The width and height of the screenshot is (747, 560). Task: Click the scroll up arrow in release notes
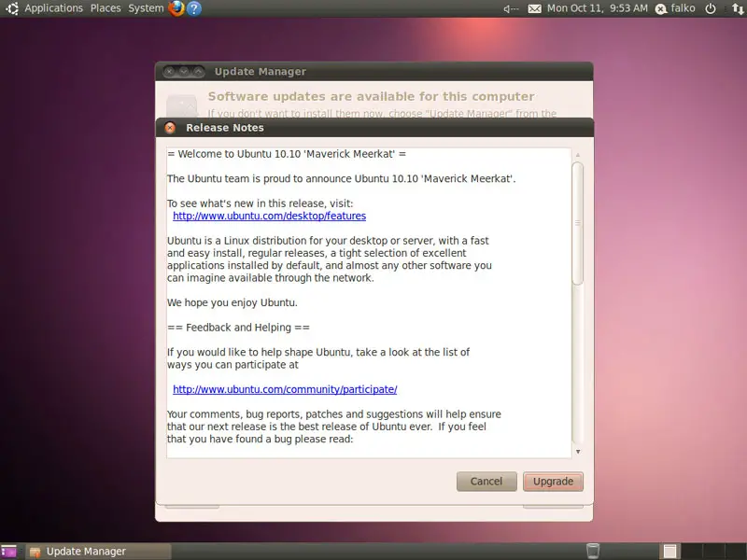click(578, 155)
